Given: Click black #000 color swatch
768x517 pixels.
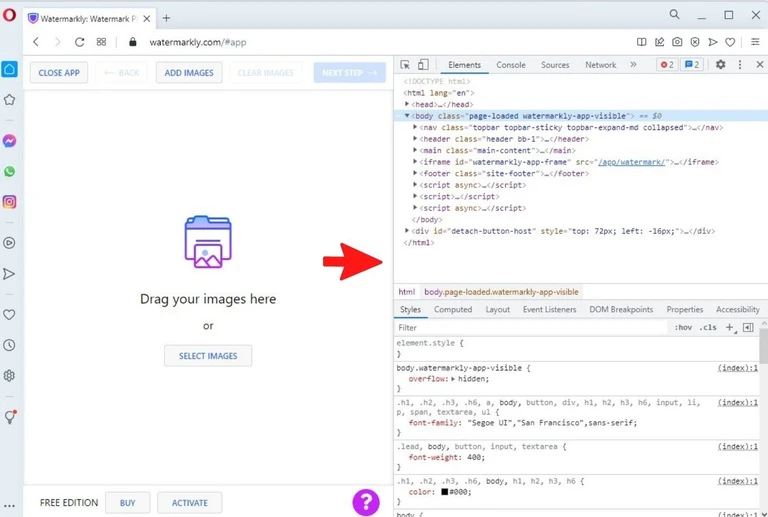Looking at the screenshot, I should click(x=445, y=492).
